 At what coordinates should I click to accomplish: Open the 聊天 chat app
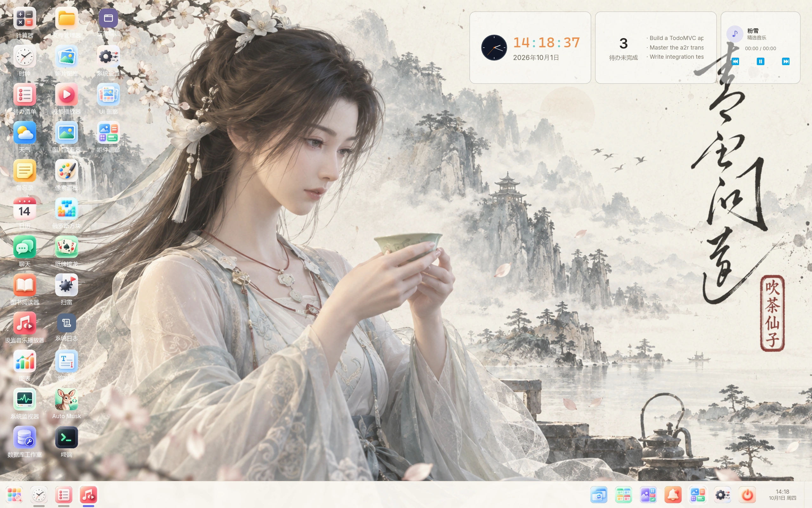pos(24,247)
